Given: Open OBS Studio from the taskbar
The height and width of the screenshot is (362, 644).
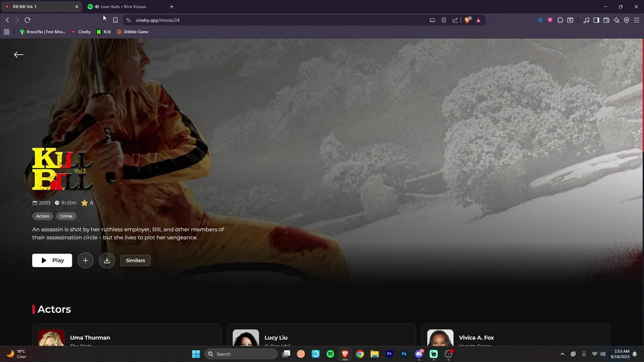Looking at the screenshot, I should (448, 354).
